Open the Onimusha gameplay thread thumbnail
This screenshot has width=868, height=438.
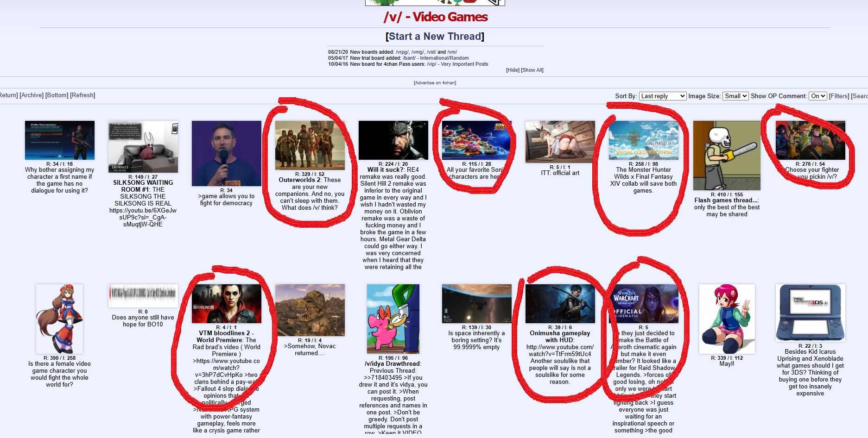tap(560, 304)
